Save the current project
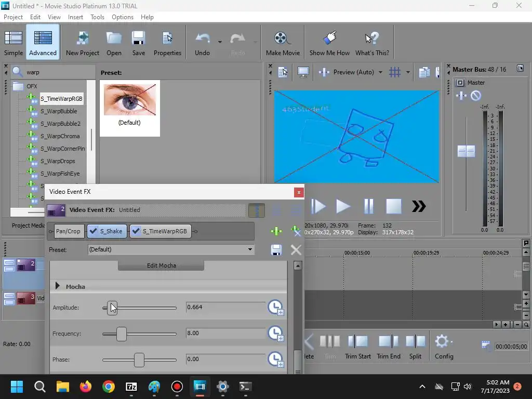 pos(138,43)
